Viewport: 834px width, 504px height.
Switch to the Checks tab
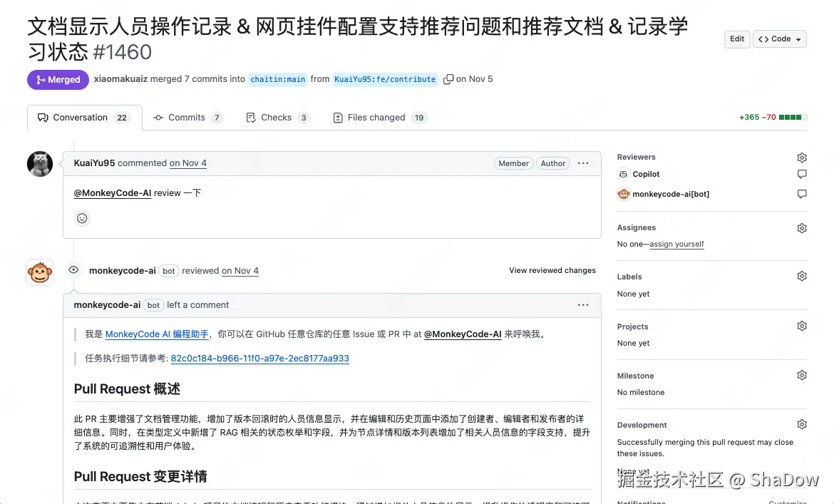point(278,118)
